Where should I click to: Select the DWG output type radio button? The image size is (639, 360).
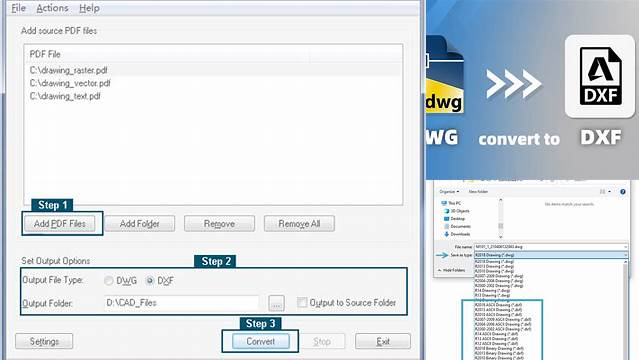(x=108, y=280)
